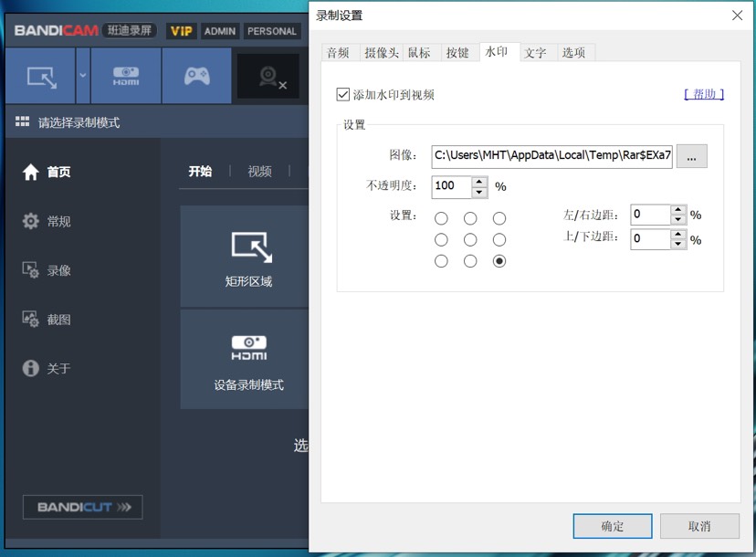The width and height of the screenshot is (756, 557).
Task: Expand screen recording mode dropdown arrow
Action: pyautogui.click(x=83, y=76)
